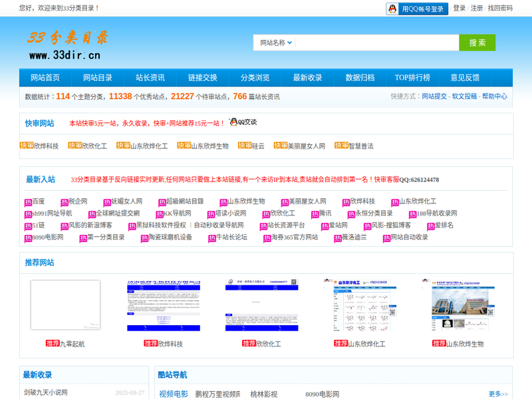Click 更多>> in the 酷站导航 section
This screenshot has width=532, height=399.
(498, 394)
